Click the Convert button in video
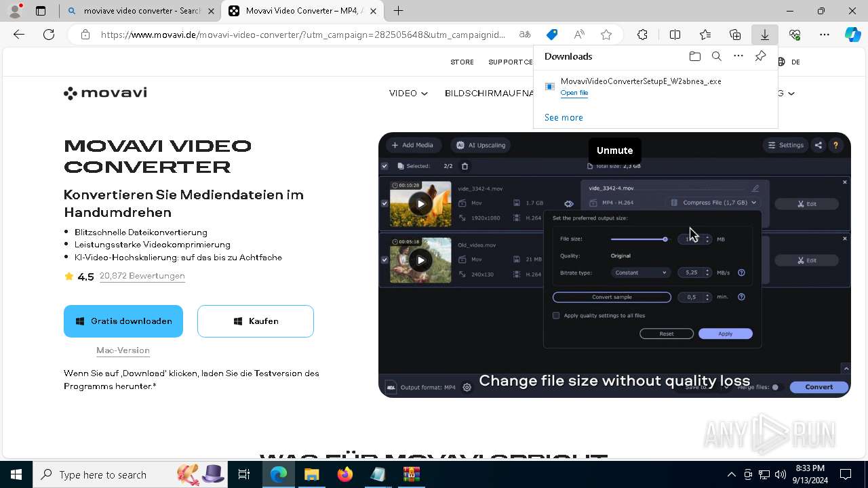868x488 pixels. 818,387
